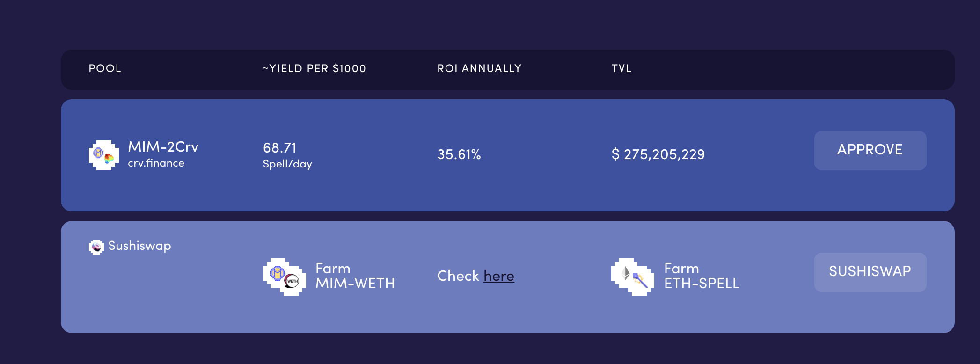Click the MIM-2Crv pool name
This screenshot has height=364, width=980.
(x=163, y=147)
